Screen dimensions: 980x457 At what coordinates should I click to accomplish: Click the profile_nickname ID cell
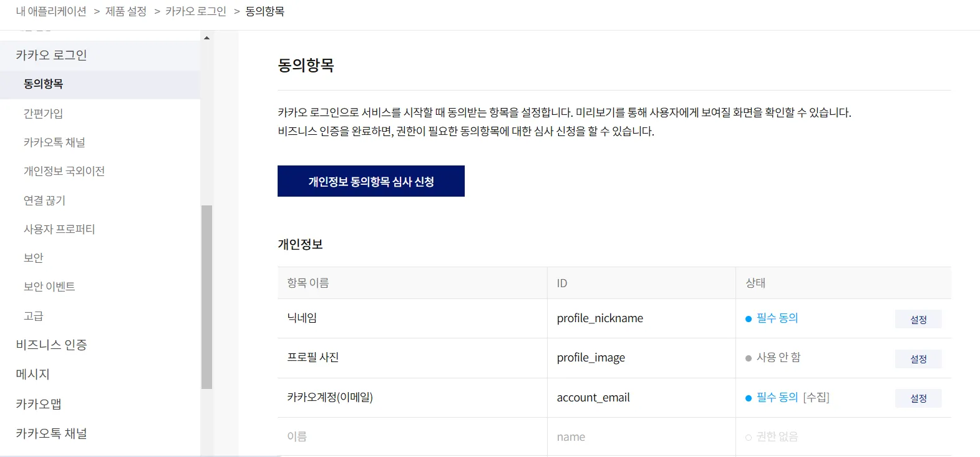pos(641,318)
